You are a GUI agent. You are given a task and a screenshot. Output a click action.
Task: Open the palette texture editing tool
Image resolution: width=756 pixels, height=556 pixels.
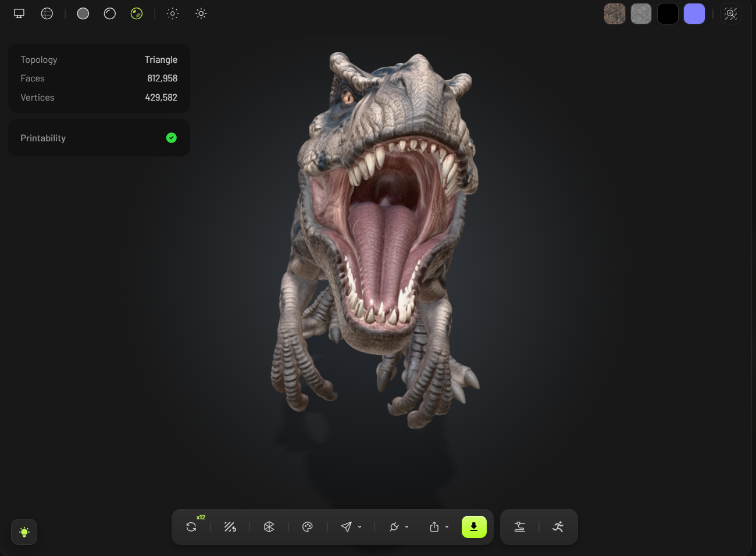(x=308, y=527)
